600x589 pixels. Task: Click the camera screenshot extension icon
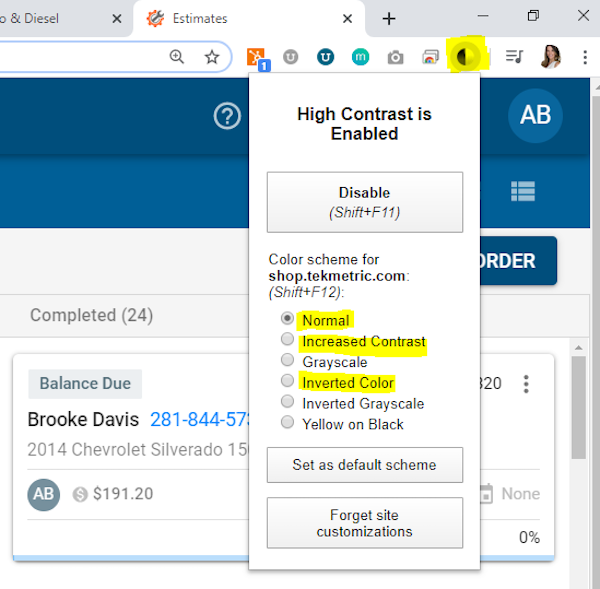(x=395, y=57)
